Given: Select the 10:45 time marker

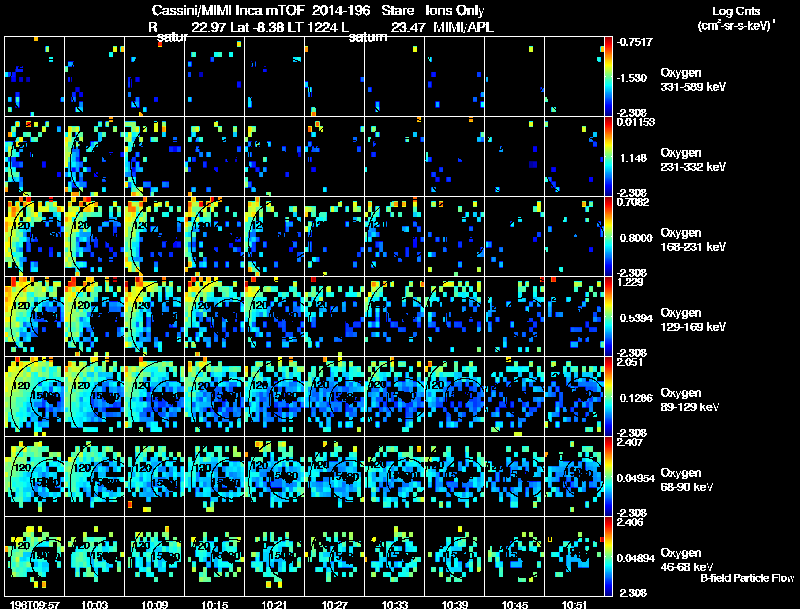Looking at the screenshot, I should [x=514, y=603].
